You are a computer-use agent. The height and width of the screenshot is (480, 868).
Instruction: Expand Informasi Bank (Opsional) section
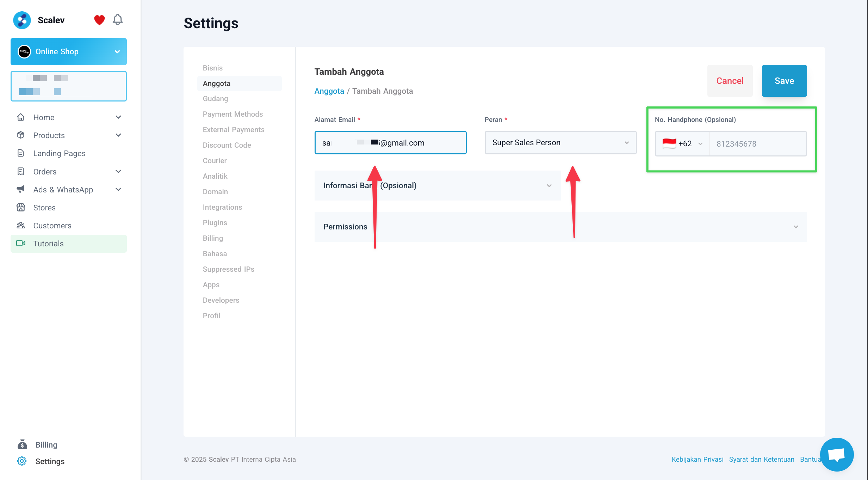click(x=438, y=185)
